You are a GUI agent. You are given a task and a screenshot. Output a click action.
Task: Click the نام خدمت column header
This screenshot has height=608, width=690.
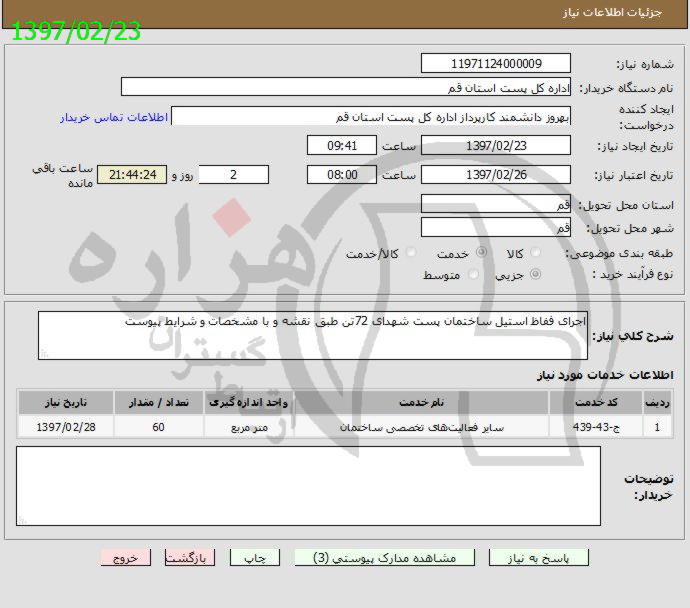point(422,402)
